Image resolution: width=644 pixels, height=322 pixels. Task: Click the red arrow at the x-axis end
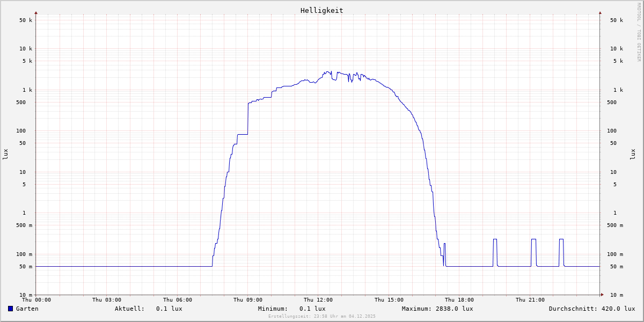click(x=602, y=295)
